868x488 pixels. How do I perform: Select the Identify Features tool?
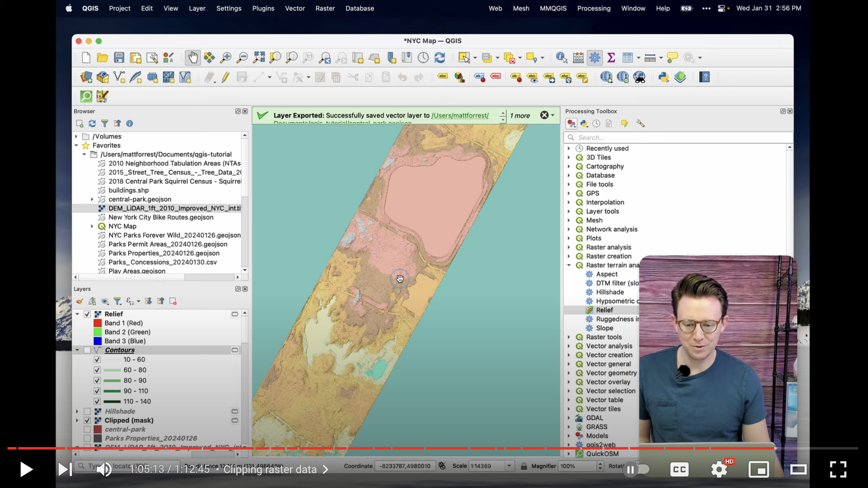pyautogui.click(x=561, y=57)
